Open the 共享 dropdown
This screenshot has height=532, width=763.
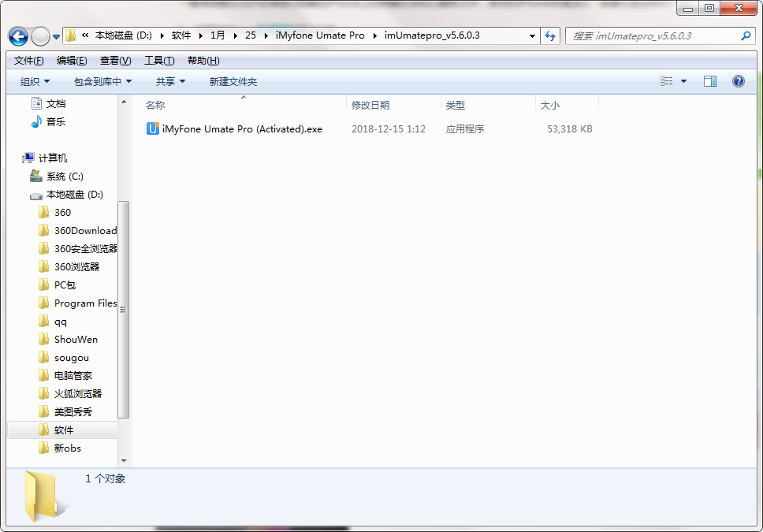pos(170,81)
